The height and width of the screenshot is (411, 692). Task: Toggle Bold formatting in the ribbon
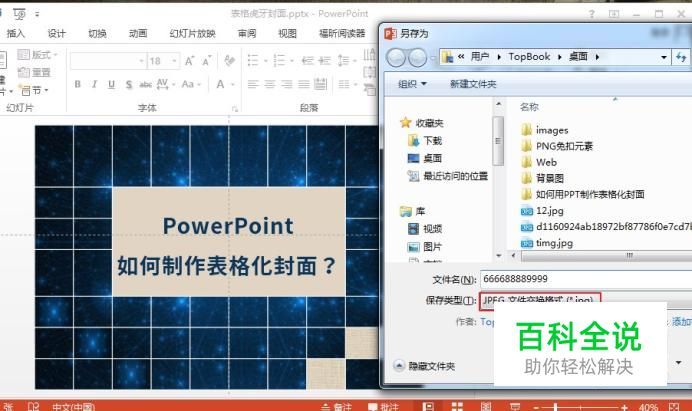click(78, 84)
